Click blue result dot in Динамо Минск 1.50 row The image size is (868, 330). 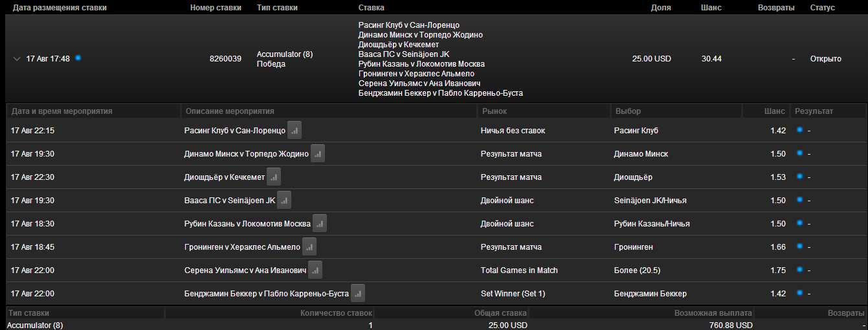point(800,153)
